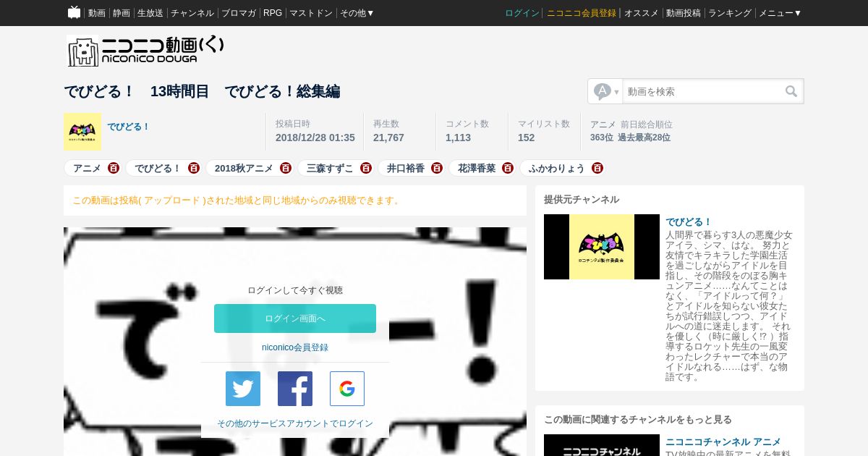Open the Niconico Douga logo
868x456 pixels.
(145, 51)
